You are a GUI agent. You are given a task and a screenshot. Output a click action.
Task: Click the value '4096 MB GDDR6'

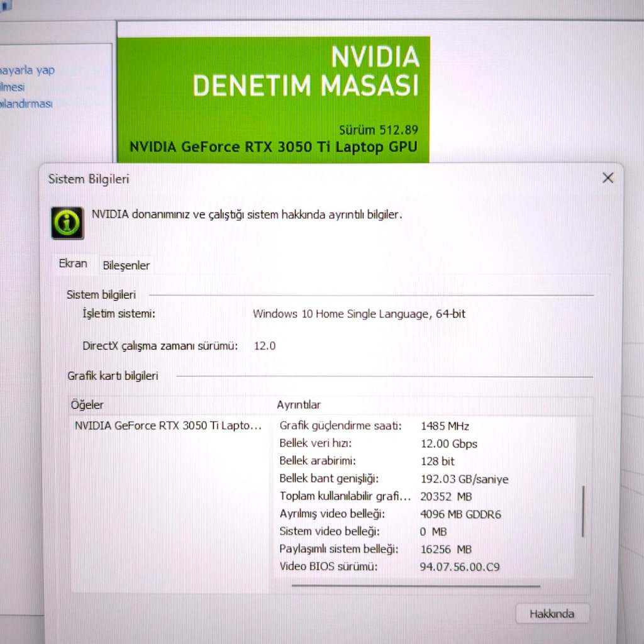(460, 514)
